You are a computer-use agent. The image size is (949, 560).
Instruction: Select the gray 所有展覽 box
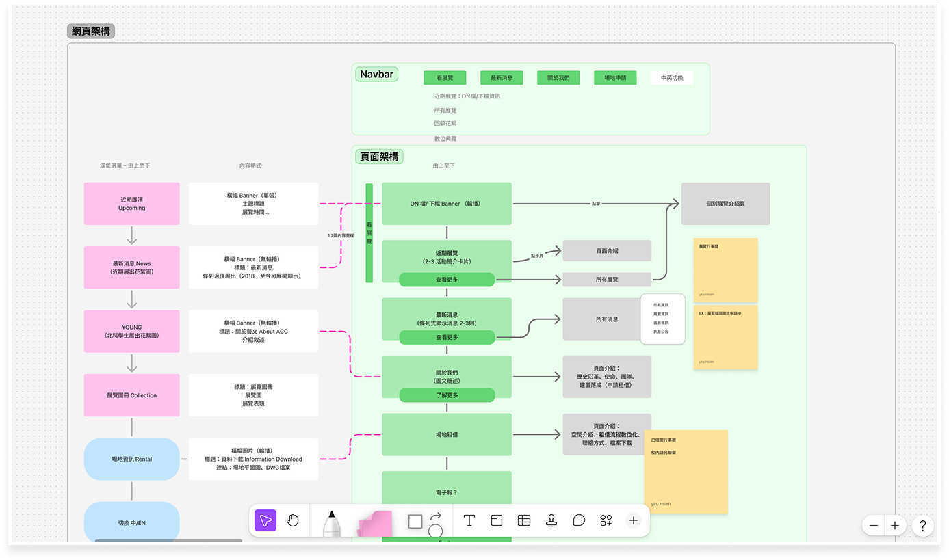pos(607,279)
